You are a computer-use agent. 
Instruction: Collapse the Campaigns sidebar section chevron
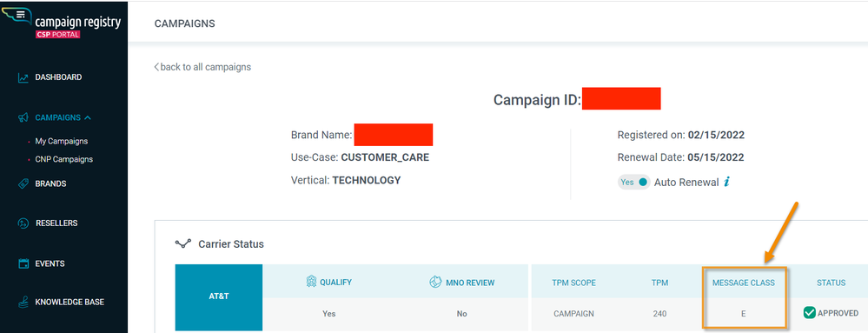(x=88, y=117)
